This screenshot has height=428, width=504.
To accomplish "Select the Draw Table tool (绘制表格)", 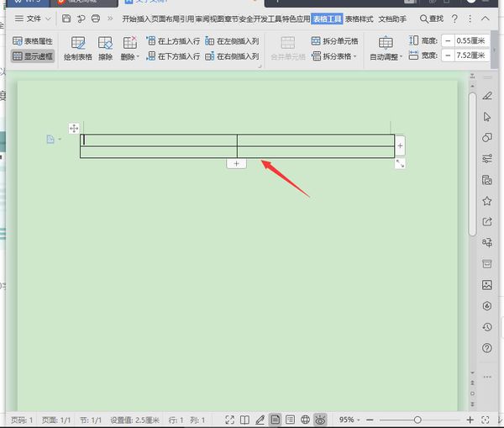I will (x=78, y=48).
